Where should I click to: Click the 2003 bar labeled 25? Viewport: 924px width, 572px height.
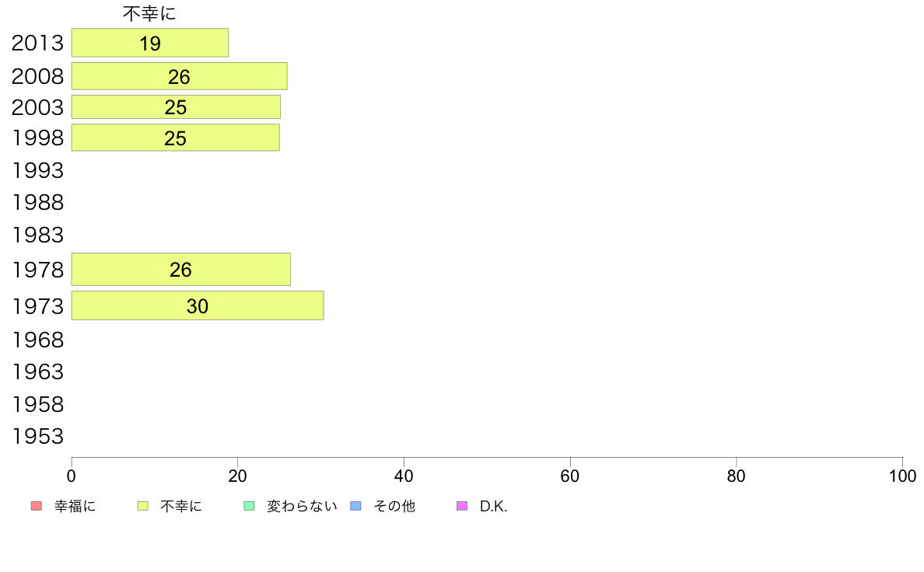coord(177,107)
